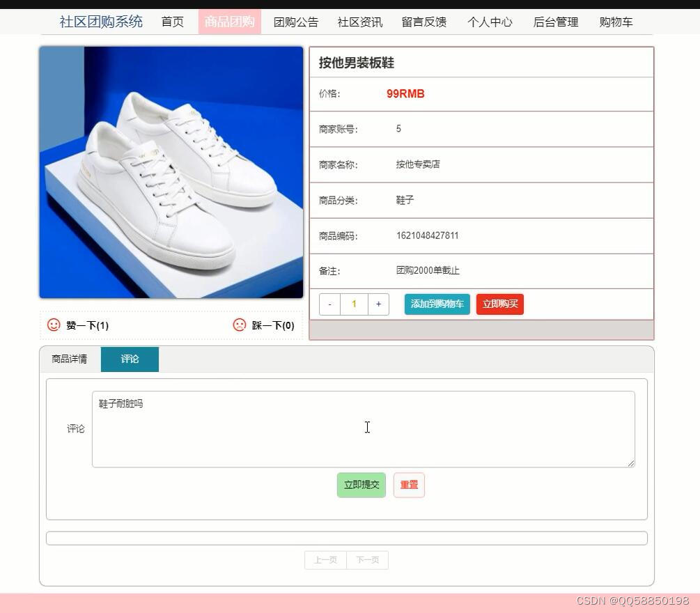Click 立即购买 buy now button
This screenshot has height=613, width=700.
click(499, 304)
